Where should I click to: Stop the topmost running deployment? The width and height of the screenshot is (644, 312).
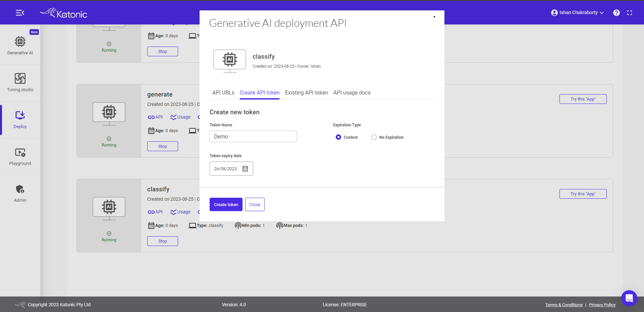pos(163,52)
